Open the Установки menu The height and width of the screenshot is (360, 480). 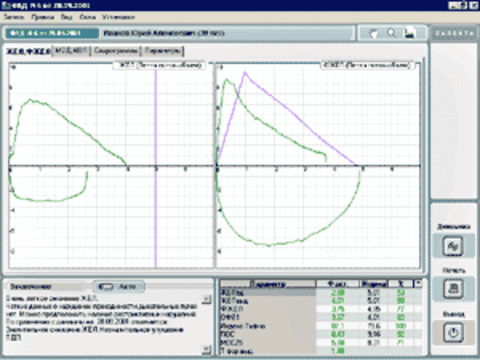(x=118, y=17)
